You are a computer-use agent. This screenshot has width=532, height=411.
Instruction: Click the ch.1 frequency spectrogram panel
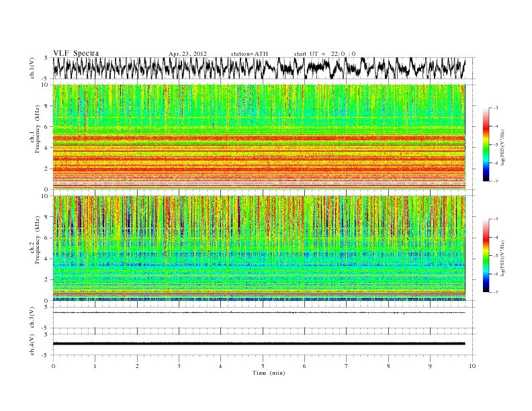tap(259, 137)
